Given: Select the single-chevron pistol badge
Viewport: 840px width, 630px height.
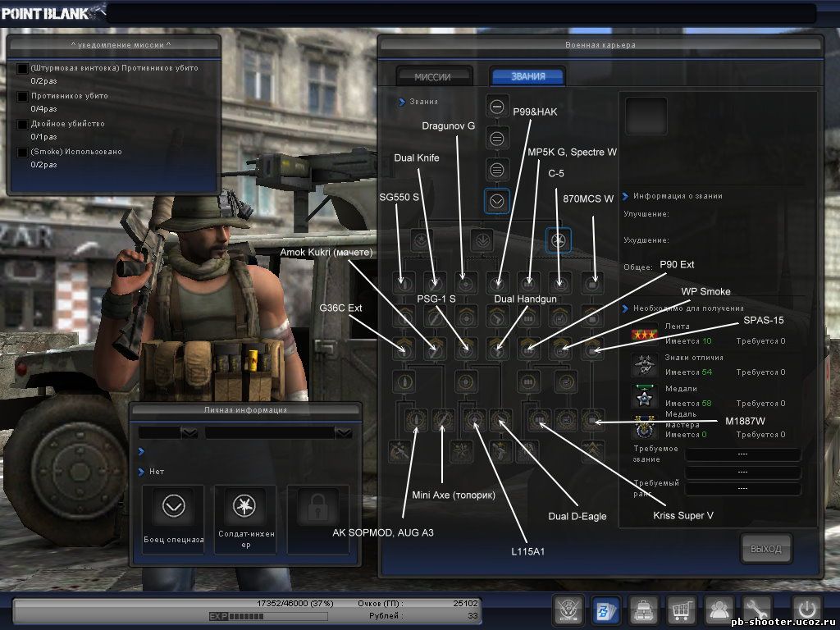Looking at the screenshot, I should (498, 317).
